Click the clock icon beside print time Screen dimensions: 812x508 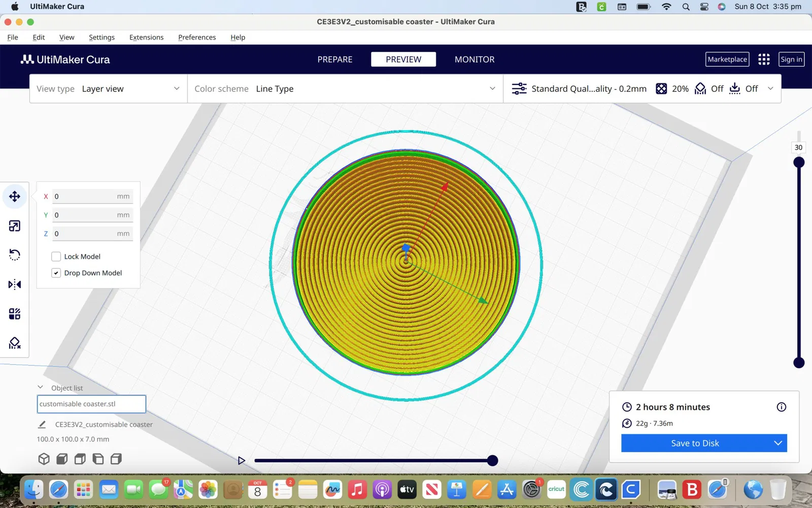[627, 407]
